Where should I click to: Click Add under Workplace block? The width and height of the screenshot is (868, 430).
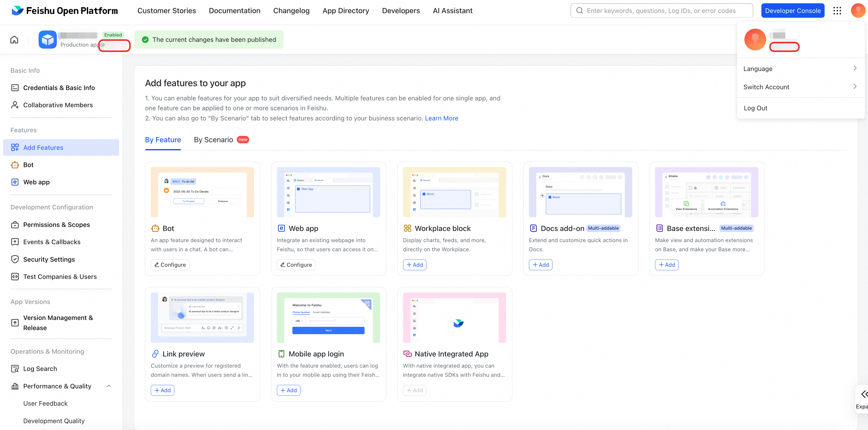tap(414, 265)
